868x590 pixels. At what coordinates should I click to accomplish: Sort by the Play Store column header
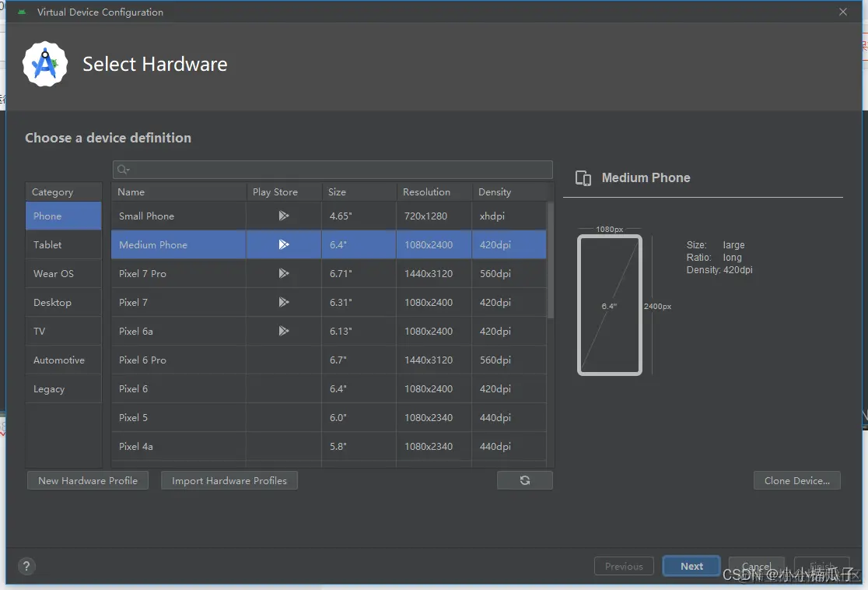(283, 191)
